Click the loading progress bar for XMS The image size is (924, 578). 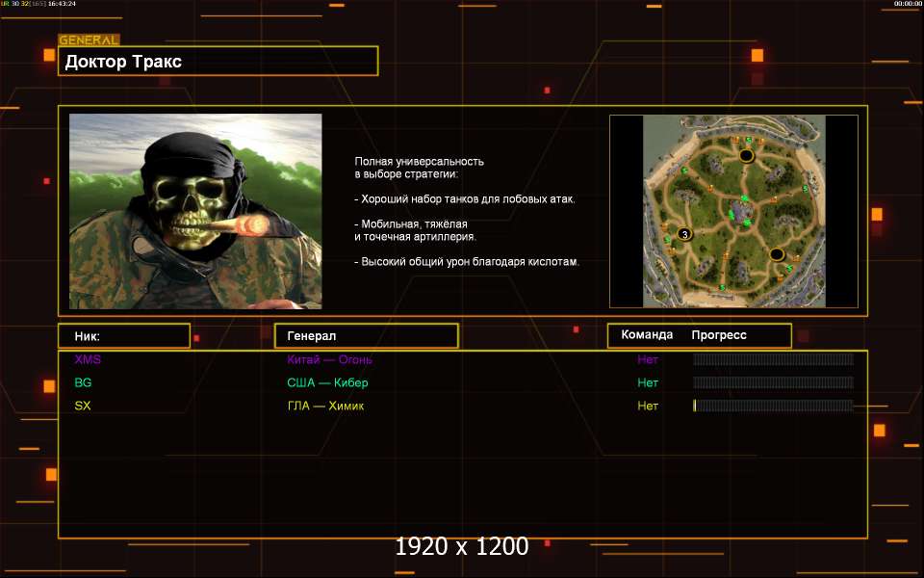click(x=773, y=359)
